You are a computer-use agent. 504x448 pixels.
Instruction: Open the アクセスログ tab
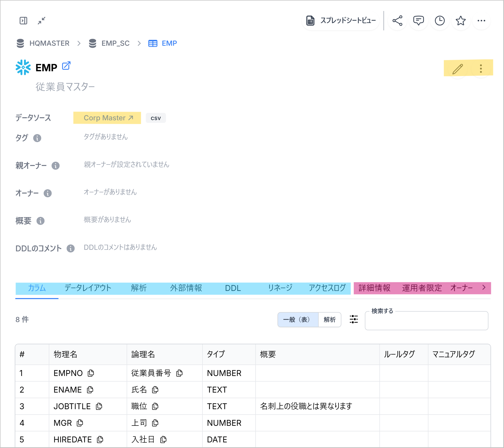click(x=327, y=288)
